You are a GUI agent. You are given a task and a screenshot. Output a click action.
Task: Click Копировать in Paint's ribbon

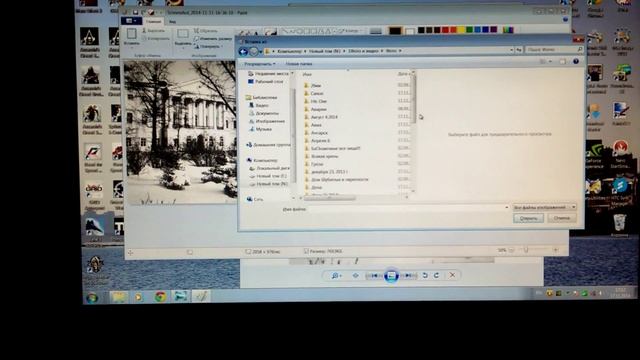click(x=156, y=38)
